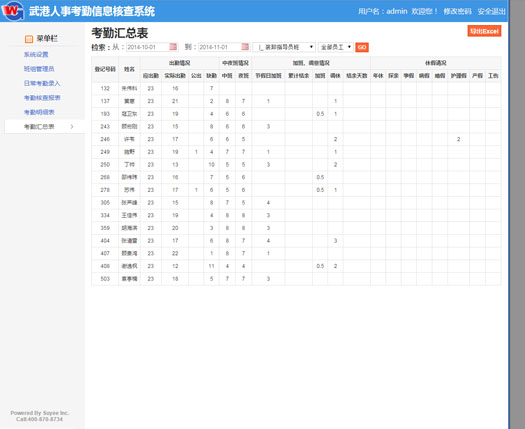525x429 pixels.
Task: Select 考勤汇总表 in the sidebar
Action: tap(45, 127)
